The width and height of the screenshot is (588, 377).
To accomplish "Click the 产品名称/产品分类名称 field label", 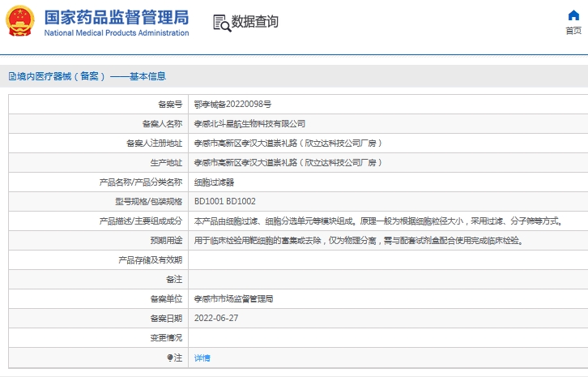I will [x=141, y=182].
